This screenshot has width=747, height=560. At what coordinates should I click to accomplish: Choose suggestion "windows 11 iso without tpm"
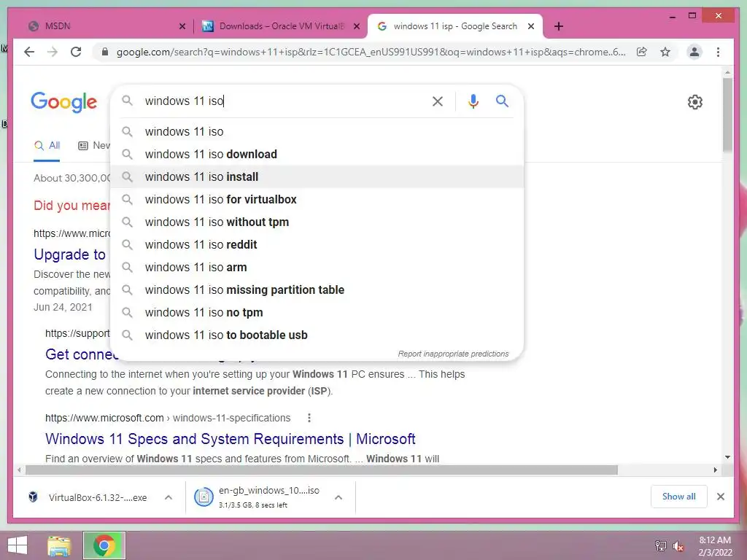tap(317, 222)
